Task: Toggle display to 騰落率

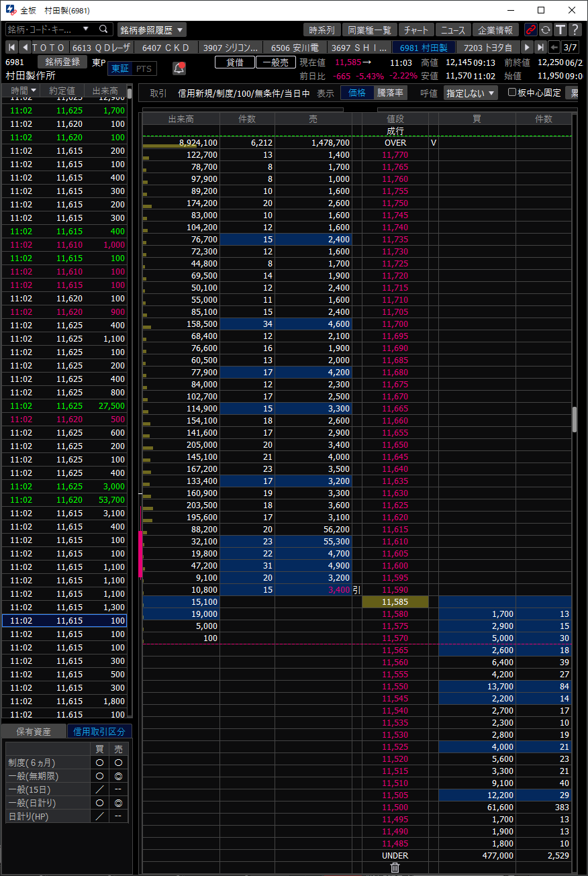Action: [x=390, y=93]
